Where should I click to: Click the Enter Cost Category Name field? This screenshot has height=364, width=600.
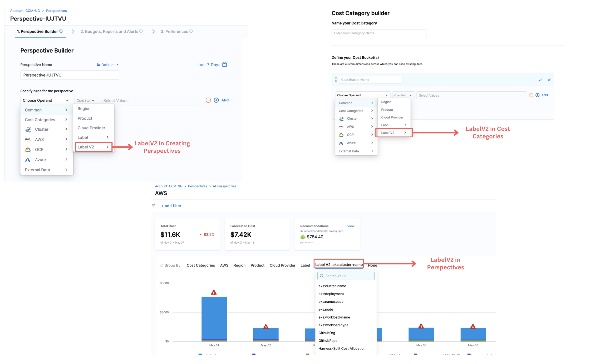tap(379, 33)
